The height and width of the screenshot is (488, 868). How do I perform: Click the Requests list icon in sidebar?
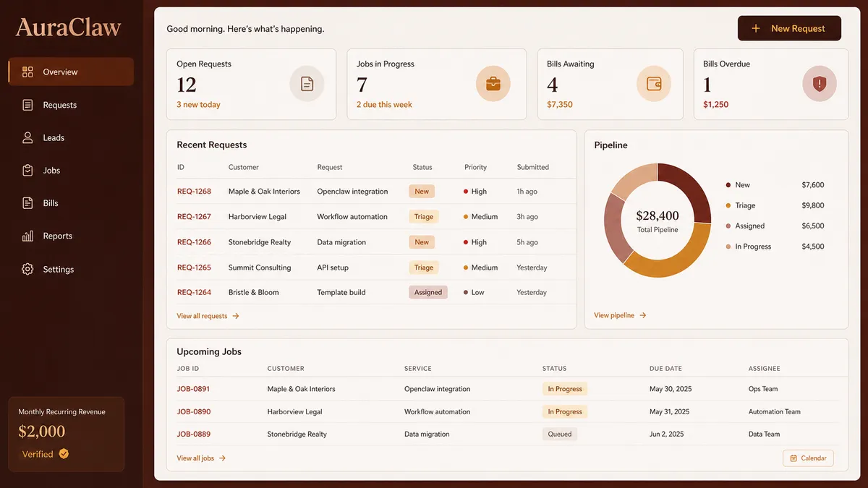pyautogui.click(x=27, y=105)
